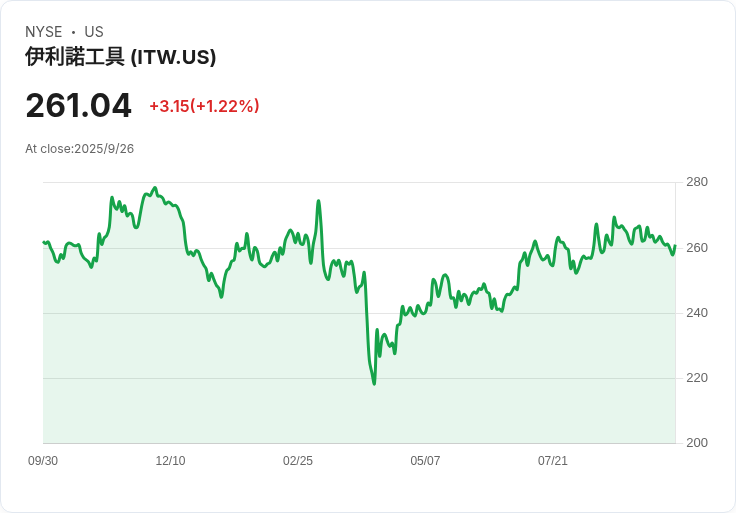The image size is (736, 513).
Task: Click the 07/21 x-axis date label
Action: [552, 461]
